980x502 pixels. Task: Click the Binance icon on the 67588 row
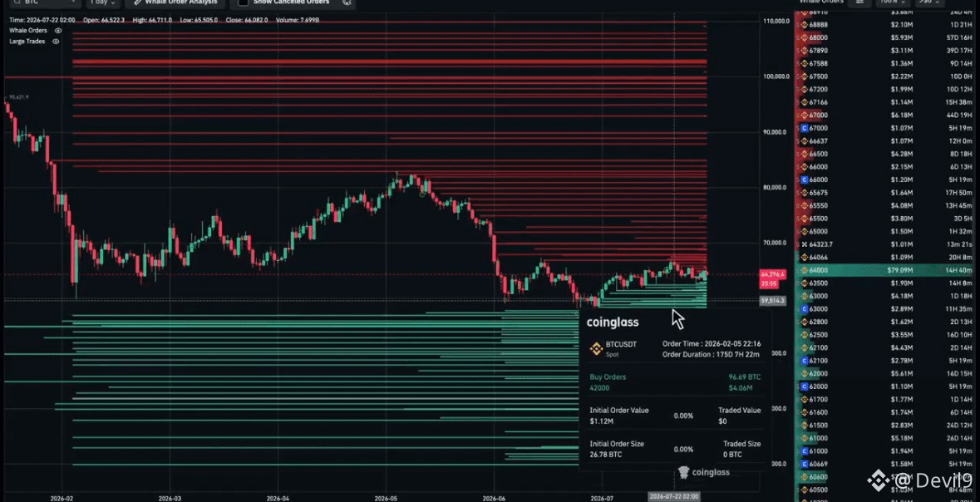tap(805, 63)
